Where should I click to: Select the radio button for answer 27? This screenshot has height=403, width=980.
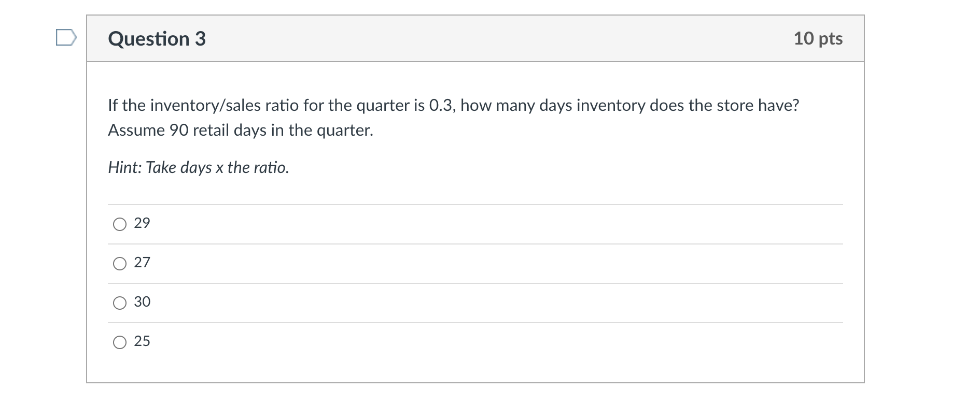[119, 263]
